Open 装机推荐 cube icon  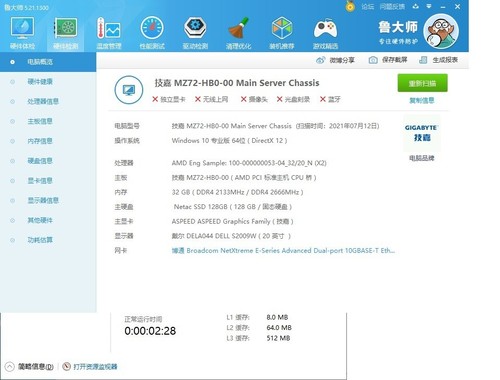[282, 33]
